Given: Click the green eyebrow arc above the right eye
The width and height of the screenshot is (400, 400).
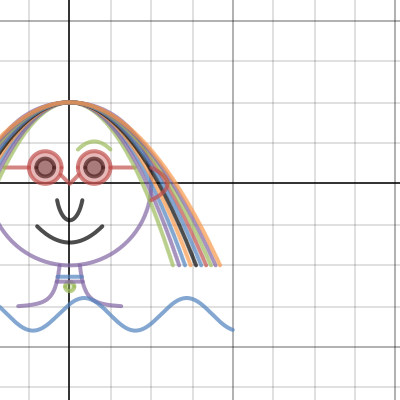Looking at the screenshot, I should (94, 145).
